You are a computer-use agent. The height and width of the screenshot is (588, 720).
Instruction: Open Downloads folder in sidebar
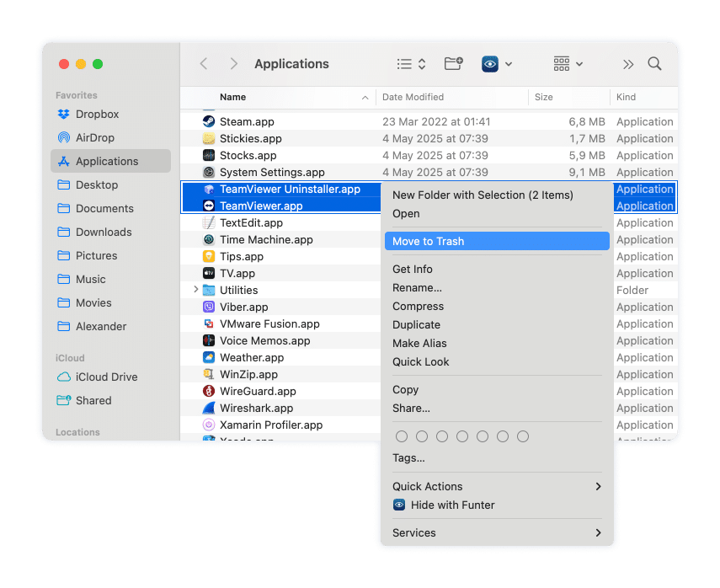110,232
